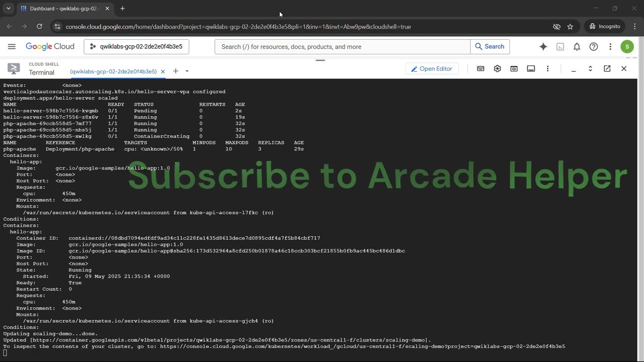Reload the page in the browser
This screenshot has height=362, width=644.
39,26
